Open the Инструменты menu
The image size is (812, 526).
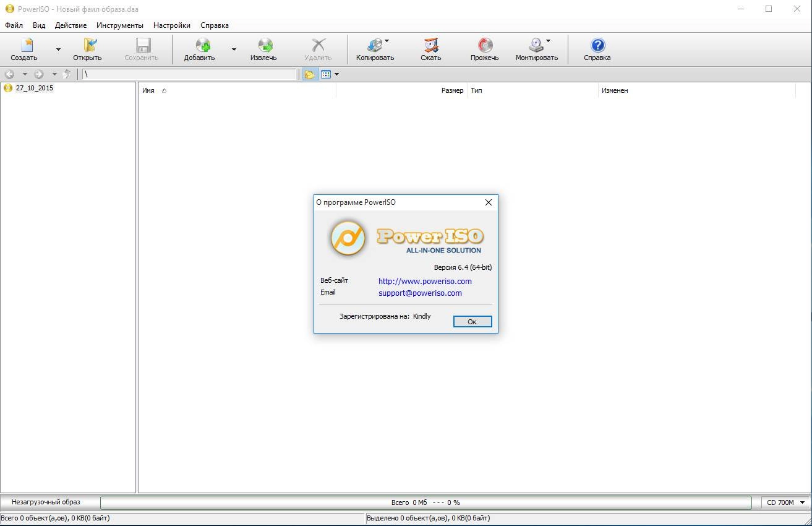[120, 25]
